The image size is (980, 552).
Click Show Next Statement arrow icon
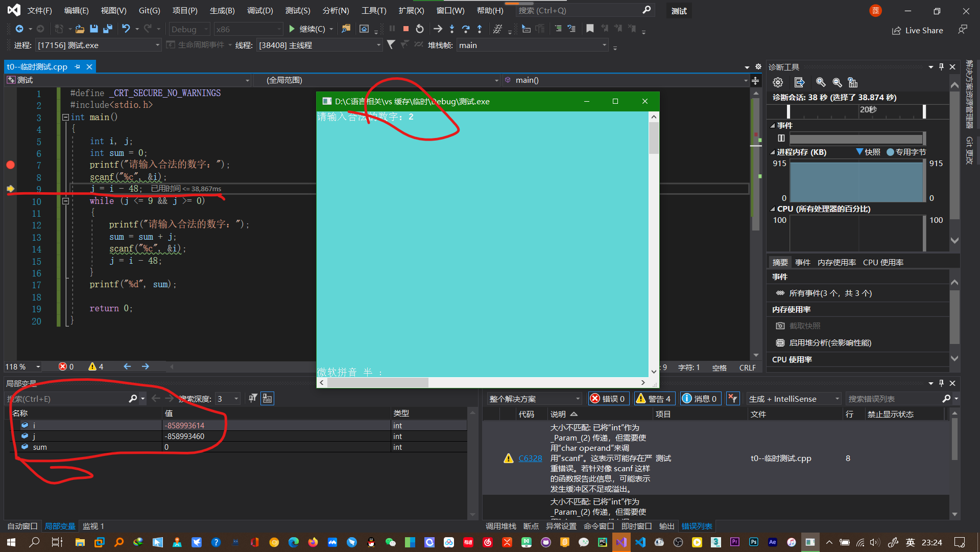[x=438, y=29]
